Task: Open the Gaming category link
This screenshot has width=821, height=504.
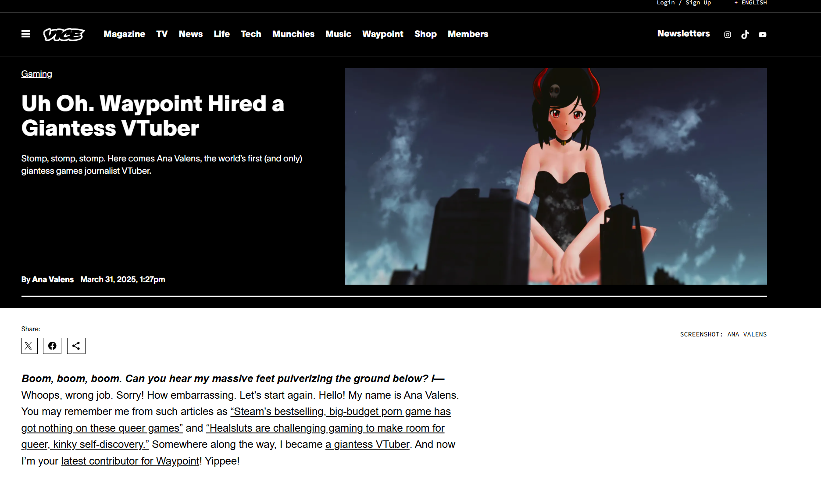Action: tap(36, 74)
